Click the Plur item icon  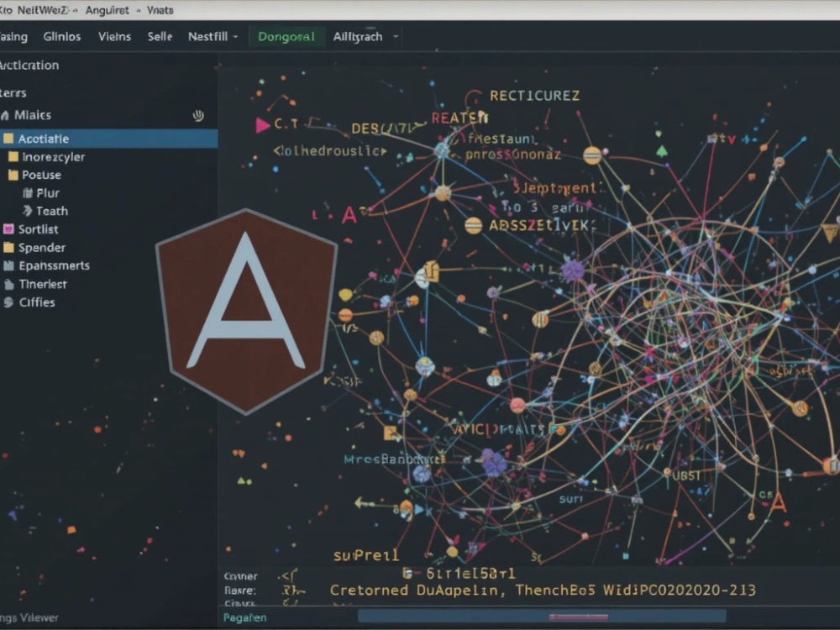28,193
